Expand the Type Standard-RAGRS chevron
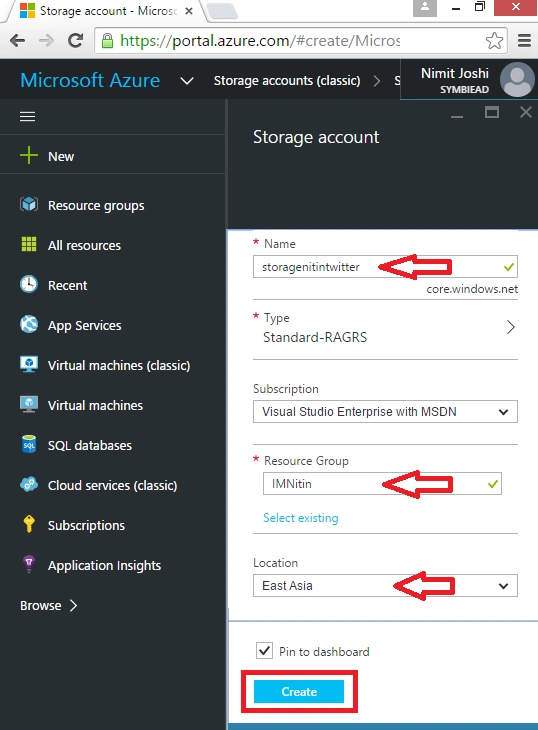Image resolution: width=538 pixels, height=730 pixels. 511,327
